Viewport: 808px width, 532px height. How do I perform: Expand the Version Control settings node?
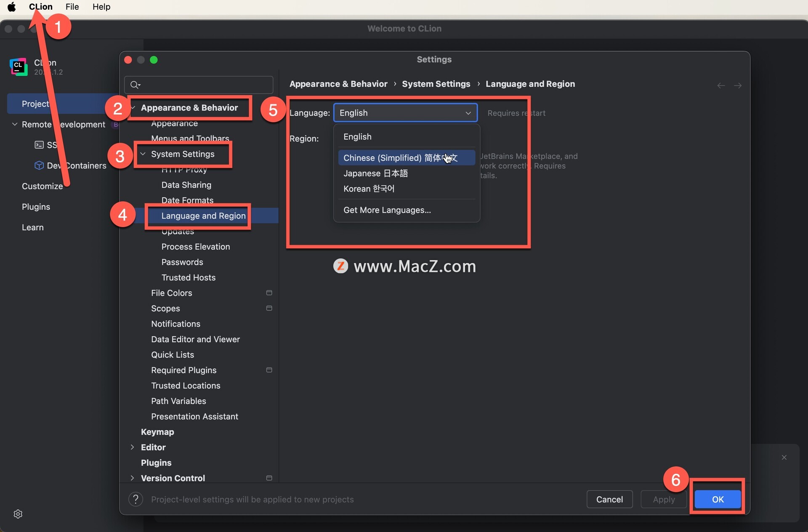[x=132, y=478]
